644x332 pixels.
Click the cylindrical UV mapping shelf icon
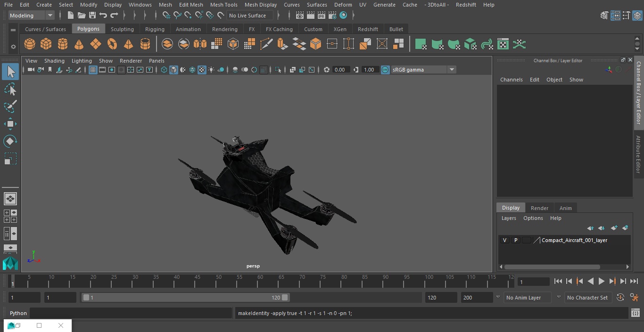click(x=437, y=44)
